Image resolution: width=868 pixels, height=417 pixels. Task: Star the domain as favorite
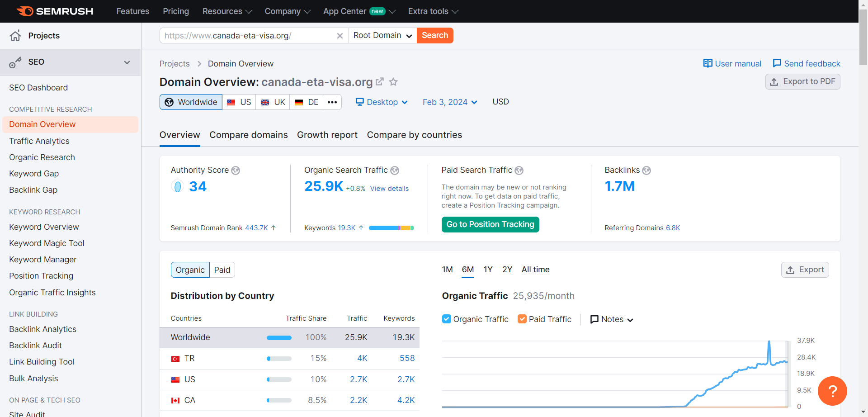click(x=393, y=82)
